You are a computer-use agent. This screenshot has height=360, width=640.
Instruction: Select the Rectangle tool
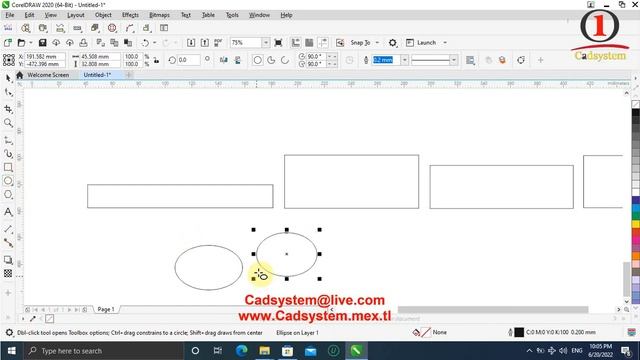pyautogui.click(x=8, y=167)
